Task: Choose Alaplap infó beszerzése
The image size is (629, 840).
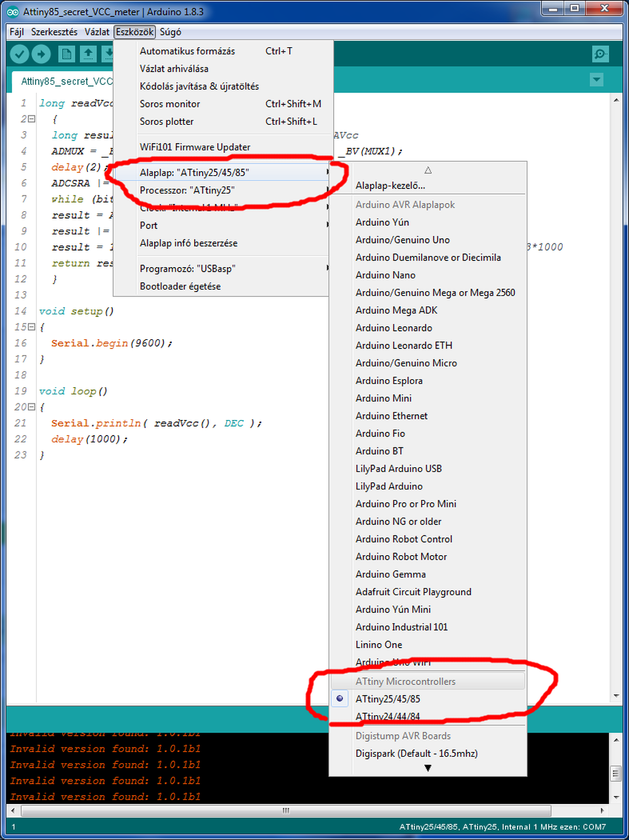Action: (223, 243)
